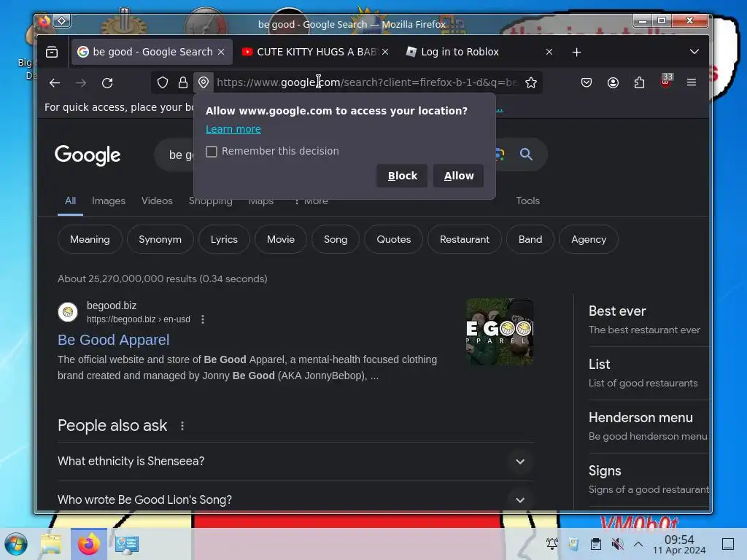Click the Firefox View icon
The width and height of the screenshot is (747, 560).
coord(52,52)
